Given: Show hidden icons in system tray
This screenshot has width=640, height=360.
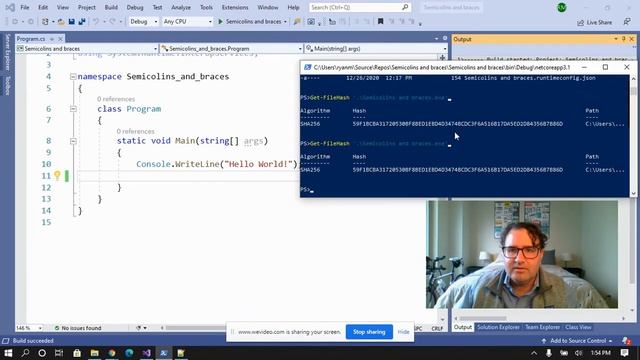Looking at the screenshot, I should [x=534, y=353].
